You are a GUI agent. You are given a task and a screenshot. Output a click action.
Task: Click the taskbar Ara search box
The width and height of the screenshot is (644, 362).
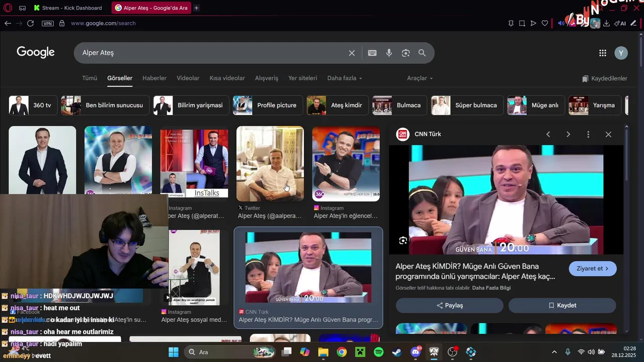pyautogui.click(x=229, y=352)
